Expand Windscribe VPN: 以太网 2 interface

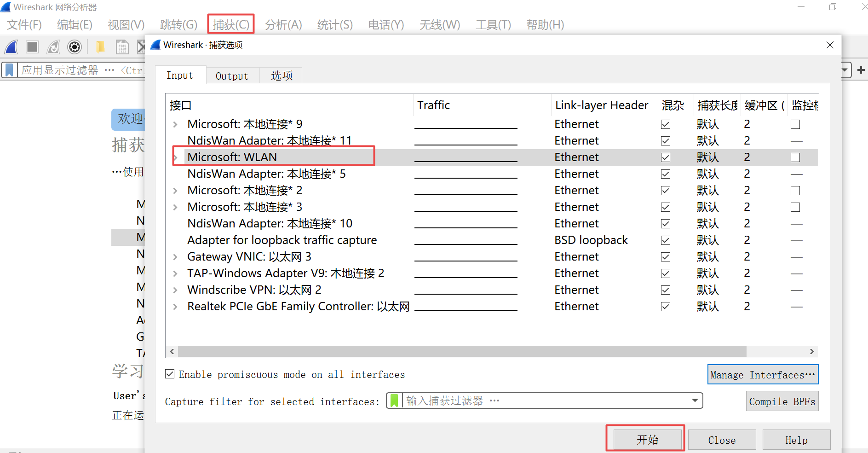click(175, 290)
